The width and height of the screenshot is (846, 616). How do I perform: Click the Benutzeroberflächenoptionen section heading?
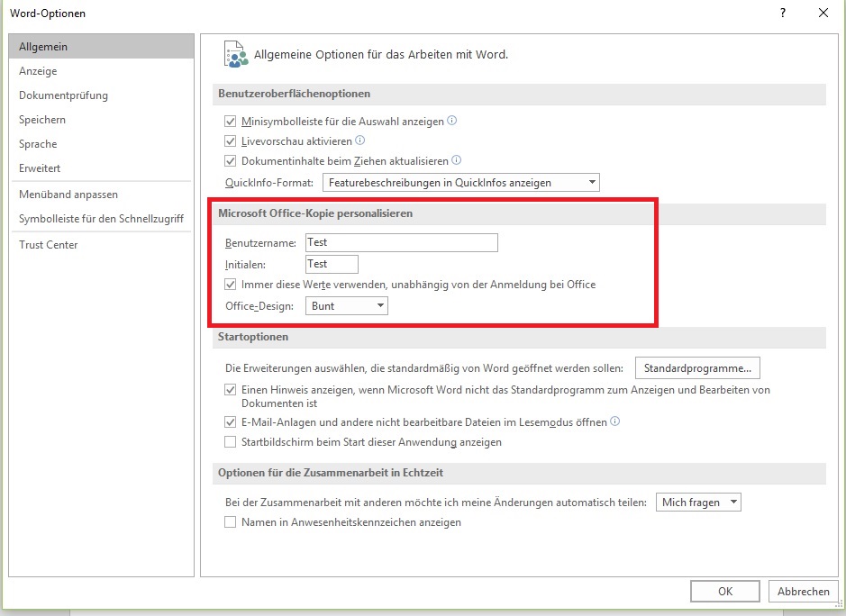pos(294,94)
